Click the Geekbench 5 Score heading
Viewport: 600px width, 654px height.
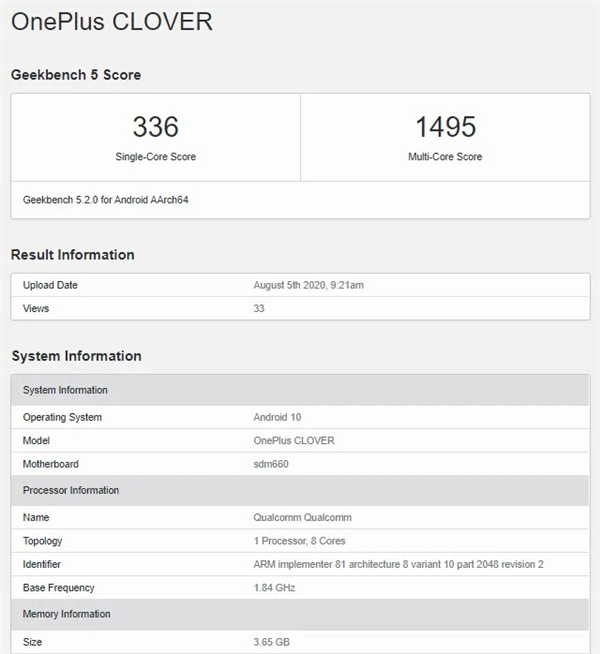pos(76,75)
